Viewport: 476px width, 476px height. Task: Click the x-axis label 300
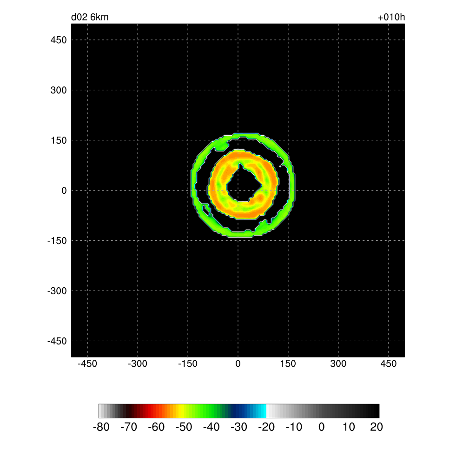click(x=338, y=364)
